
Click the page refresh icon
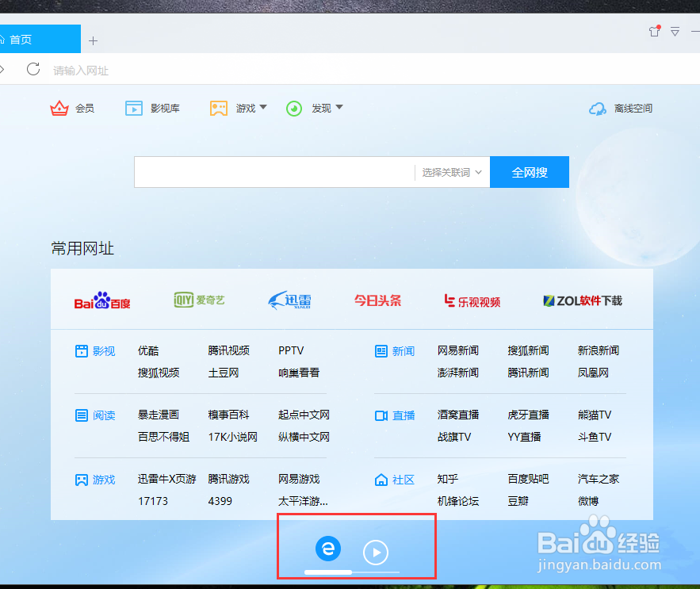(33, 69)
